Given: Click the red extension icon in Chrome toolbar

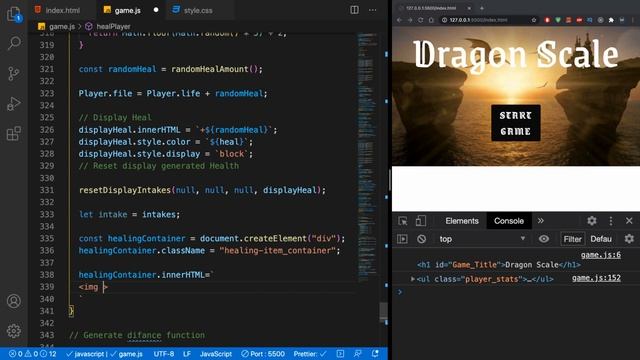Looking at the screenshot, I should click(x=547, y=20).
